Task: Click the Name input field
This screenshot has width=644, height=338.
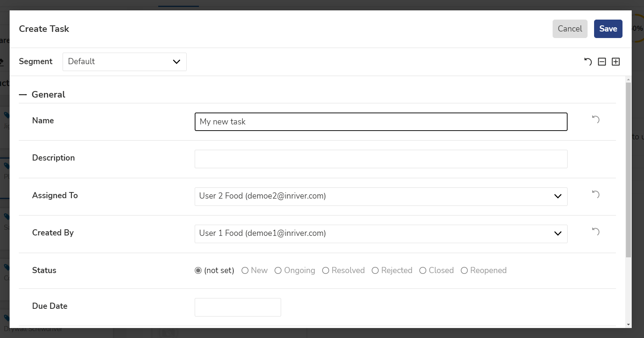Action: click(381, 122)
